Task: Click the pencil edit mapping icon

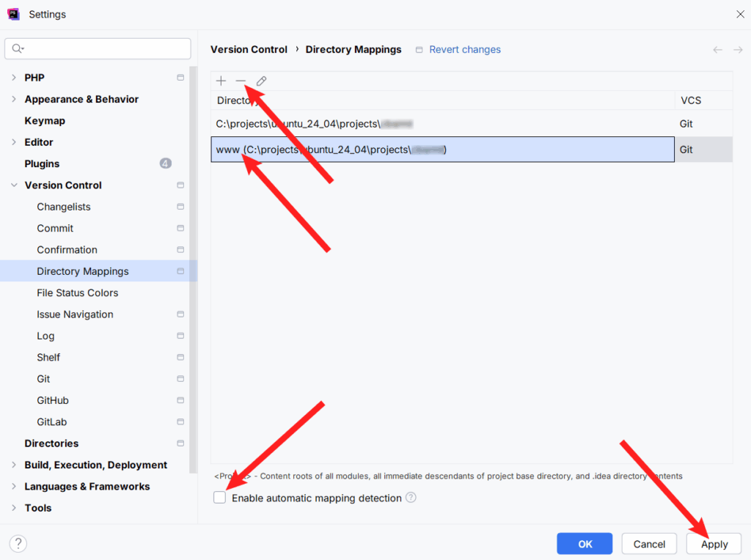Action: [261, 81]
